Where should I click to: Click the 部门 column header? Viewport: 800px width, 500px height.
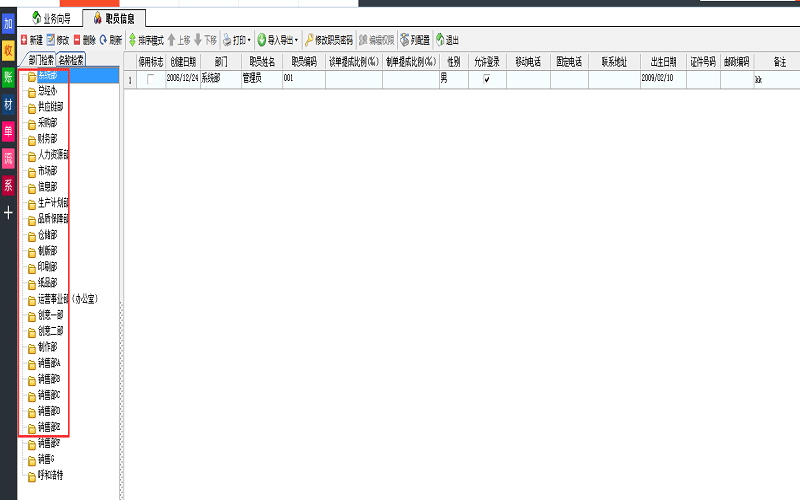tap(220, 61)
